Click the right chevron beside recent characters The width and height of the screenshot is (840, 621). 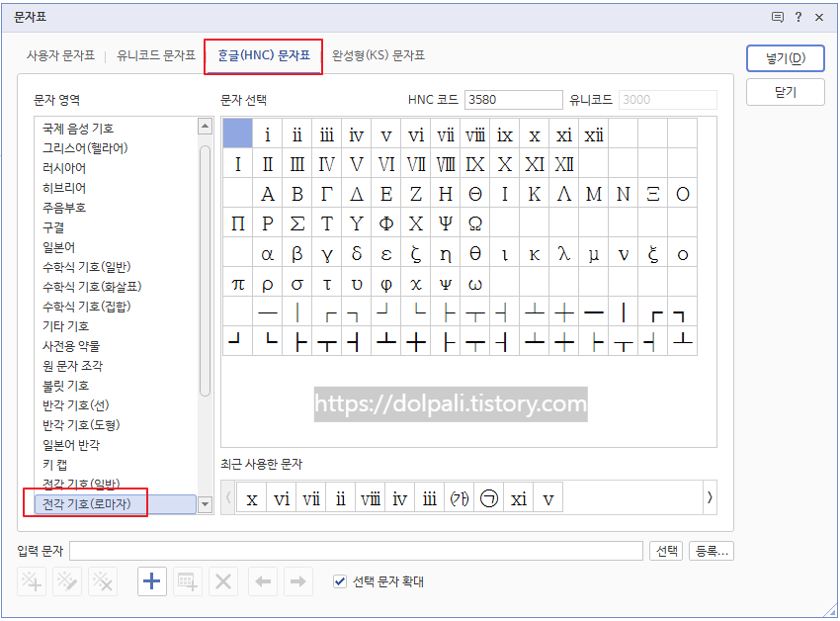click(x=710, y=497)
